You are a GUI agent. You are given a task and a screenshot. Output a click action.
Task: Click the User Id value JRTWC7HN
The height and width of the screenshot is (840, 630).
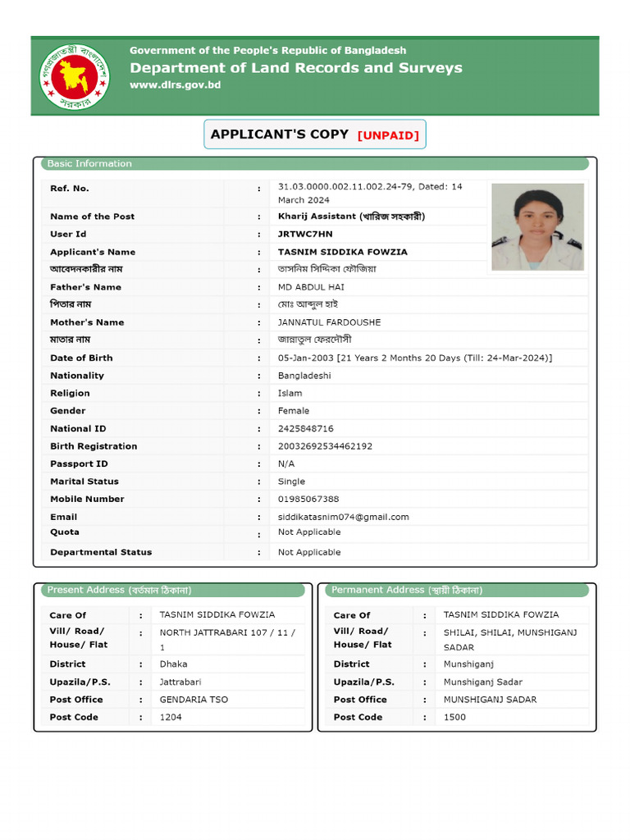(305, 234)
